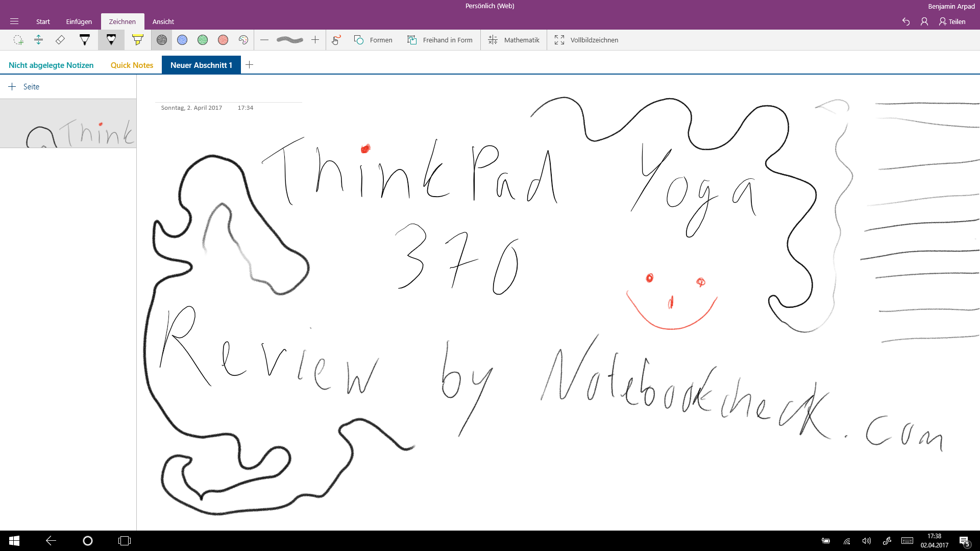Screen dimensions: 980x551
Task: Select Neuer Abschnitt 1 section tab
Action: [201, 65]
